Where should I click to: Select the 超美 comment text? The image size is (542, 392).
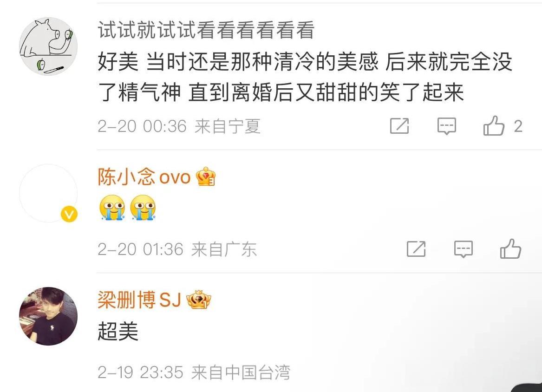[x=118, y=331]
